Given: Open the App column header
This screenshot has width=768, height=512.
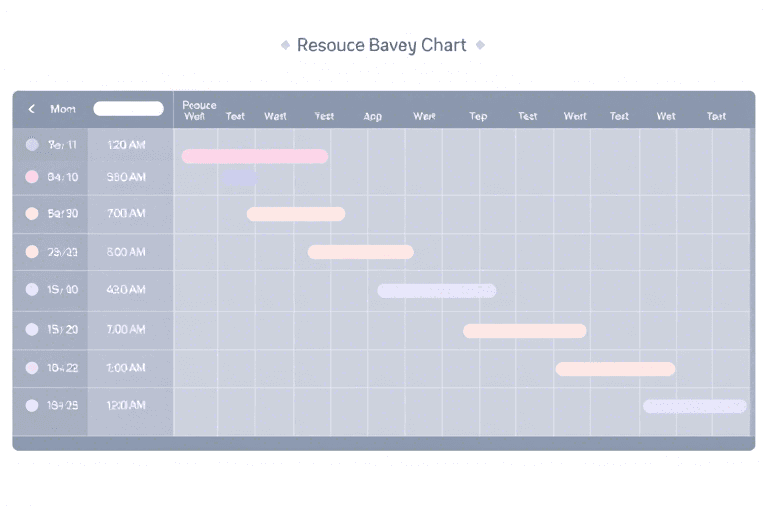Looking at the screenshot, I should [x=373, y=116].
